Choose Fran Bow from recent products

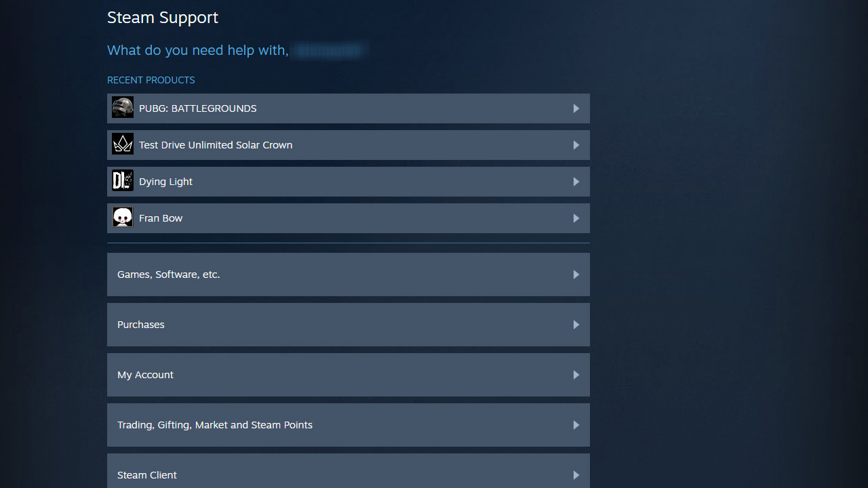coord(161,218)
